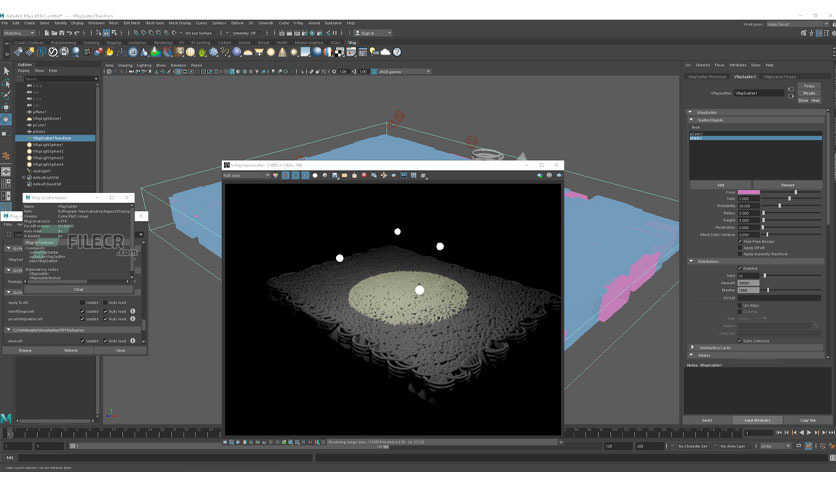Select the arrow Select tool in toolbox
Viewport: 836px width, 484px height.
6,71
